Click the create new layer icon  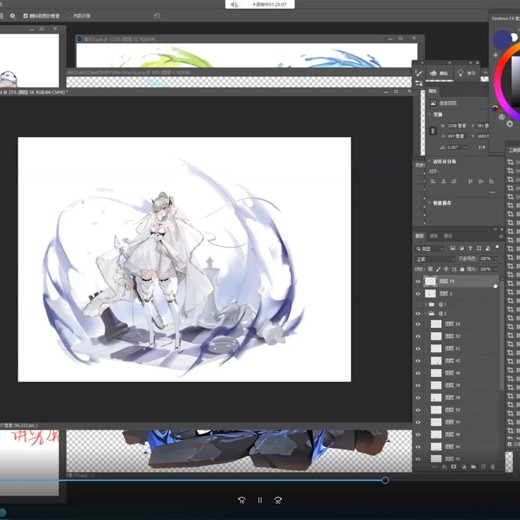pyautogui.click(x=483, y=467)
